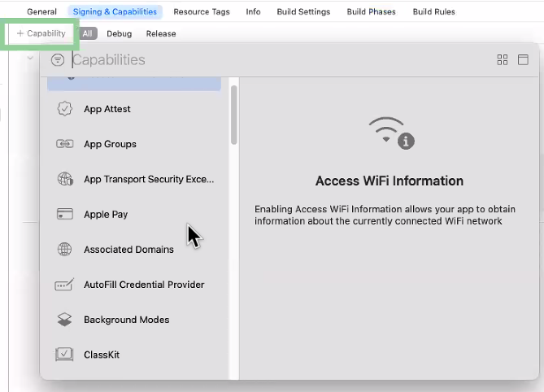
Task: Choose Associated Domains capability
Action: coord(134,249)
